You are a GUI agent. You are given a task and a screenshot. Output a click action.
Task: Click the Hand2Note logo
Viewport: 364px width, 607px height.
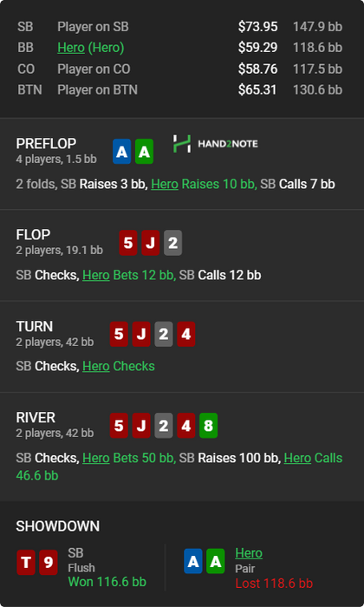tap(216, 144)
